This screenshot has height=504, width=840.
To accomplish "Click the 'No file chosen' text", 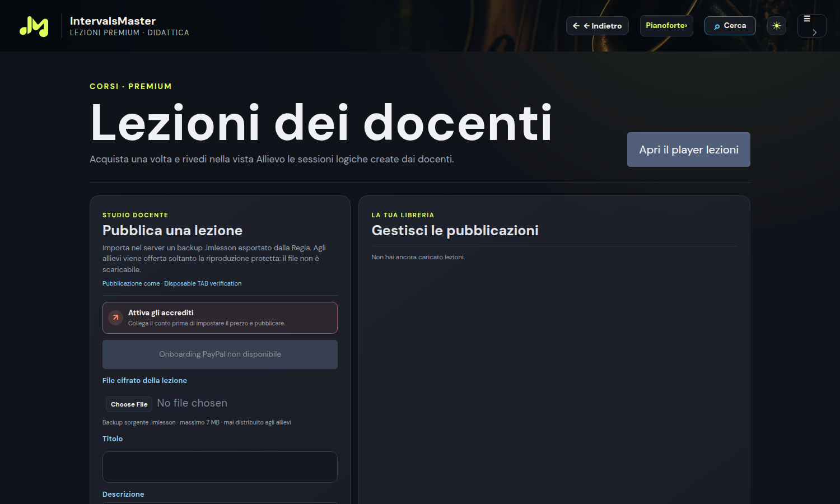I will point(192,403).
